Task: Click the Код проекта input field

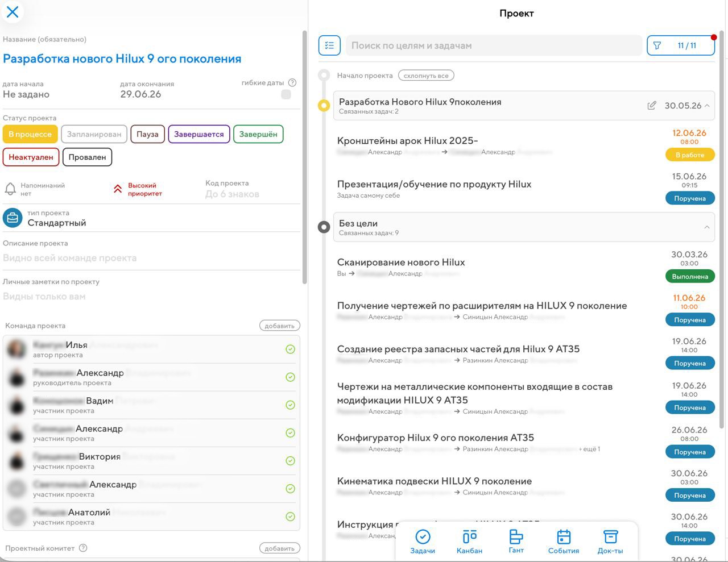Action: [232, 194]
